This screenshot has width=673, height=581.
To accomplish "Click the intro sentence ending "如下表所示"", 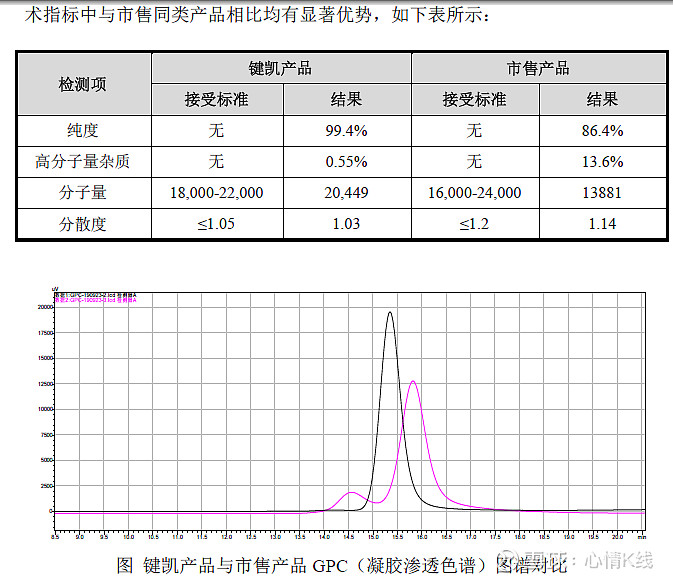I will pos(258,15).
